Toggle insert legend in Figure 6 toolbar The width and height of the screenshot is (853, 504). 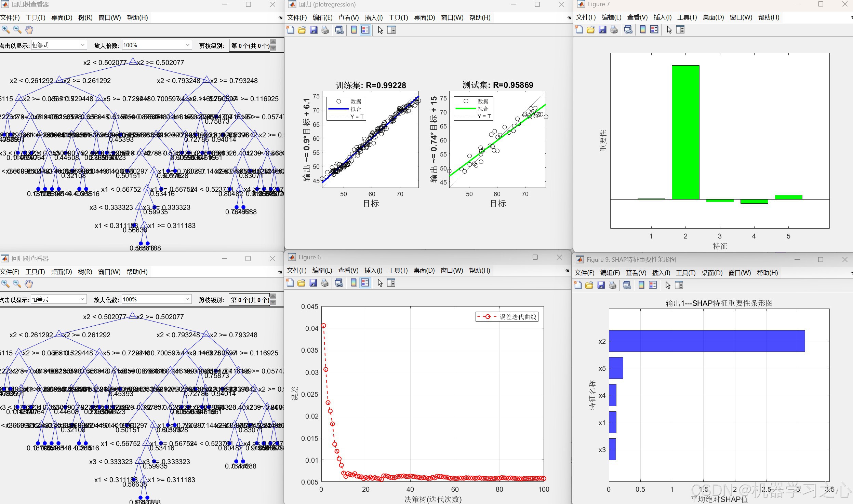point(365,283)
